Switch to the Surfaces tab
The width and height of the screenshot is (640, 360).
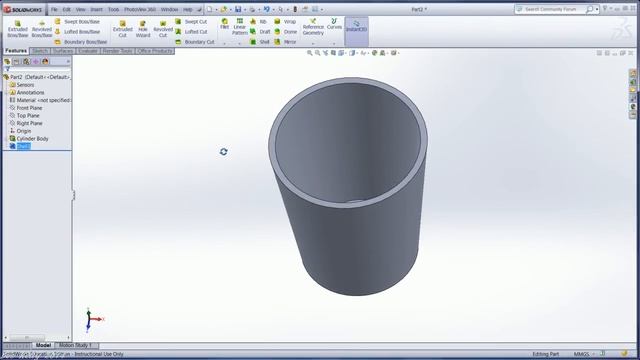click(x=63, y=51)
